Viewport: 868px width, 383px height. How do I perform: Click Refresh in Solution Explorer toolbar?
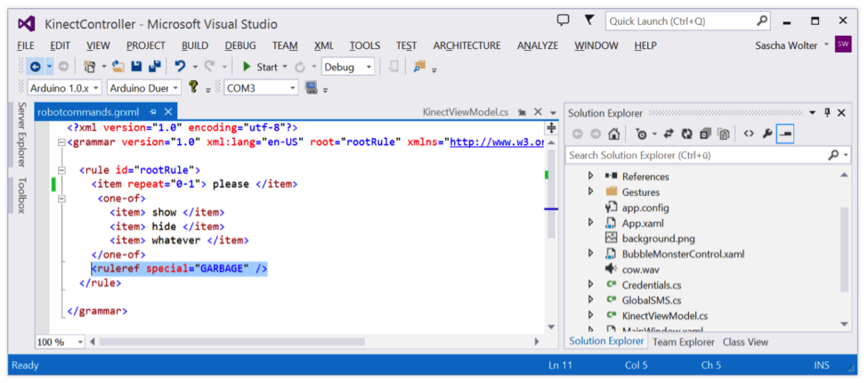coord(686,134)
